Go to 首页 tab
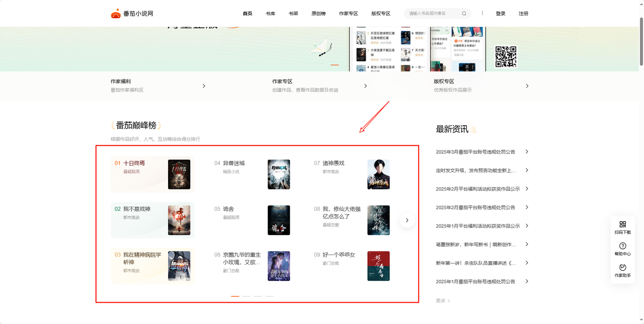 (x=248, y=14)
